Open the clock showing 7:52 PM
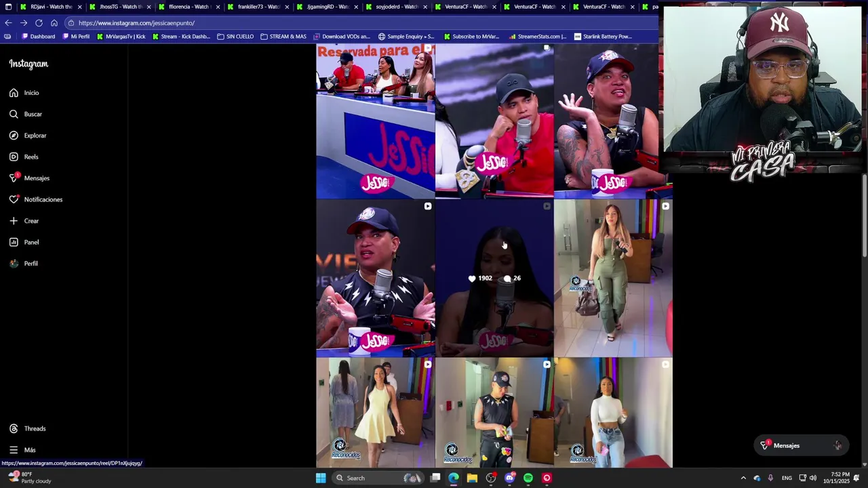This screenshot has width=868, height=488. click(836, 478)
